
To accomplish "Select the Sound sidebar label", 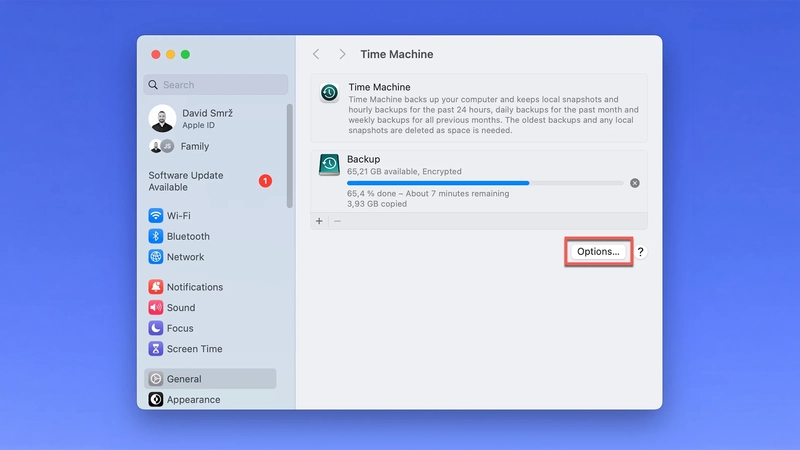I will 181,308.
